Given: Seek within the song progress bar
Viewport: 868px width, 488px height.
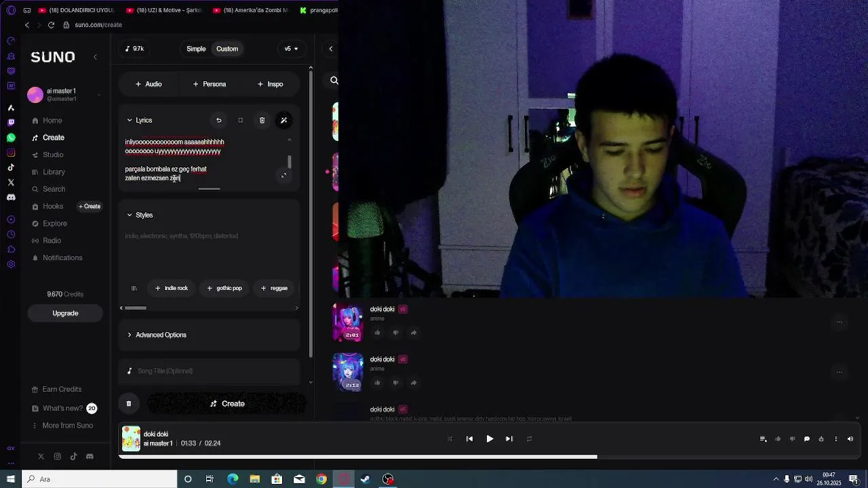Looking at the screenshot, I should coord(490,457).
